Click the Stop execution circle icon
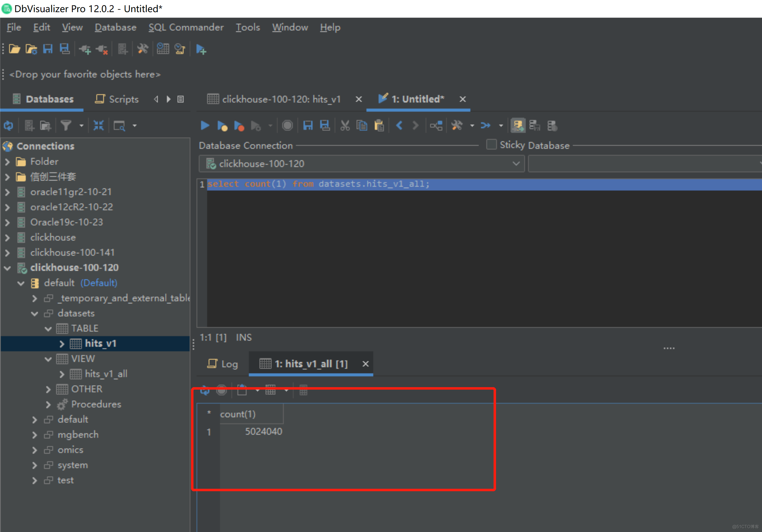The height and width of the screenshot is (532, 762). click(x=287, y=126)
